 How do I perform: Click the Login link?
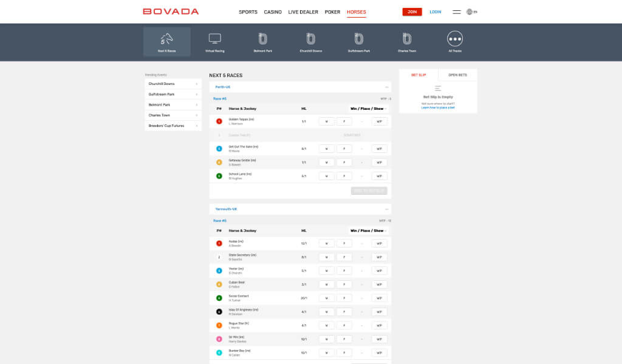(x=435, y=12)
